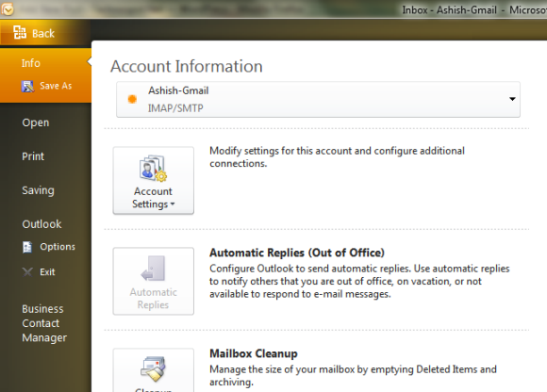Click the Exit X icon
The width and height of the screenshot is (547, 392).
tap(27, 271)
